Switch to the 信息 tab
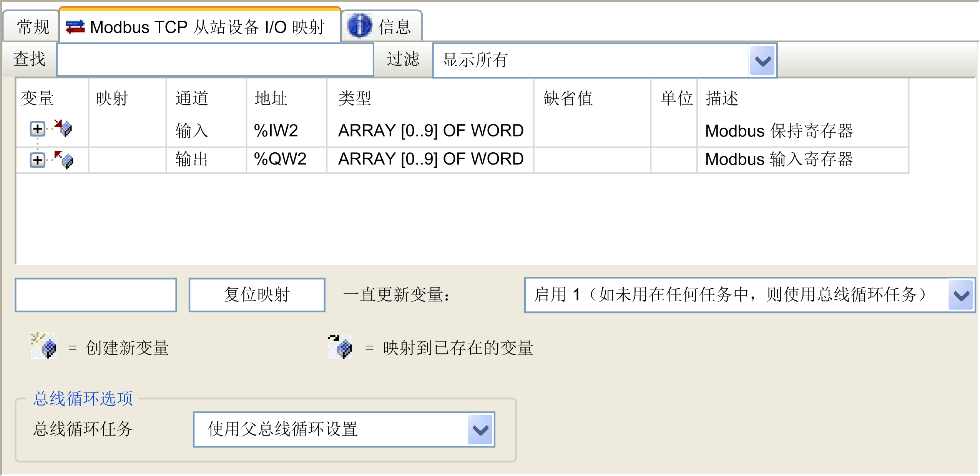Screen dimensions: 980x476 point(394,27)
